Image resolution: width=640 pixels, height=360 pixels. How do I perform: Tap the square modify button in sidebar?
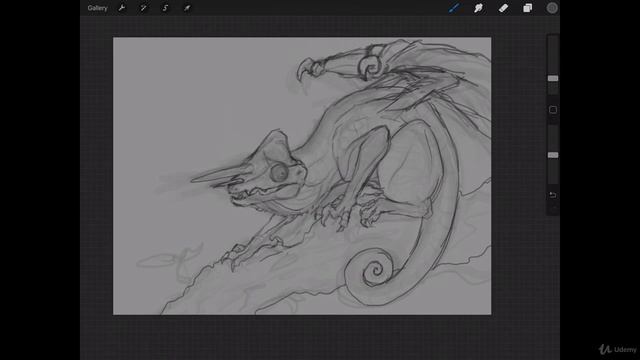point(553,110)
